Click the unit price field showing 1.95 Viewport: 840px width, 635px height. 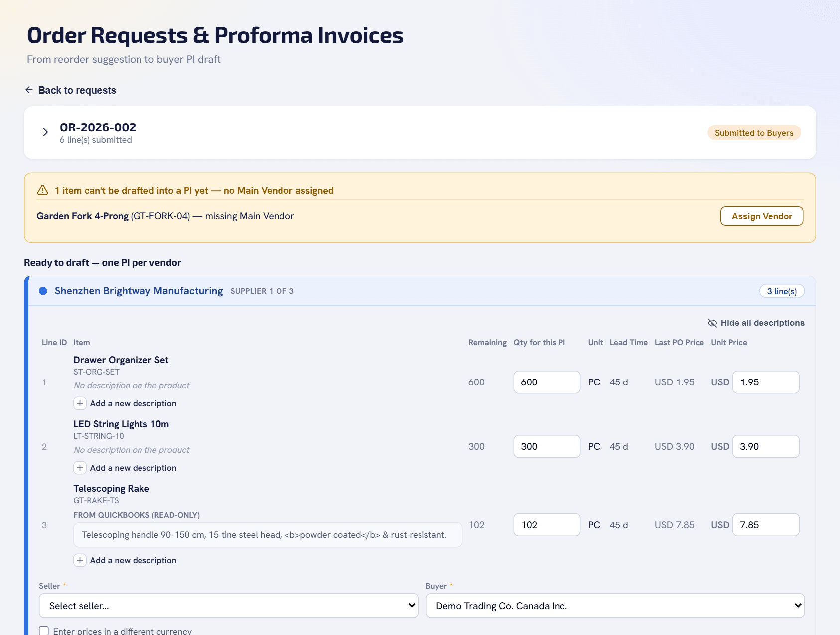[766, 382]
